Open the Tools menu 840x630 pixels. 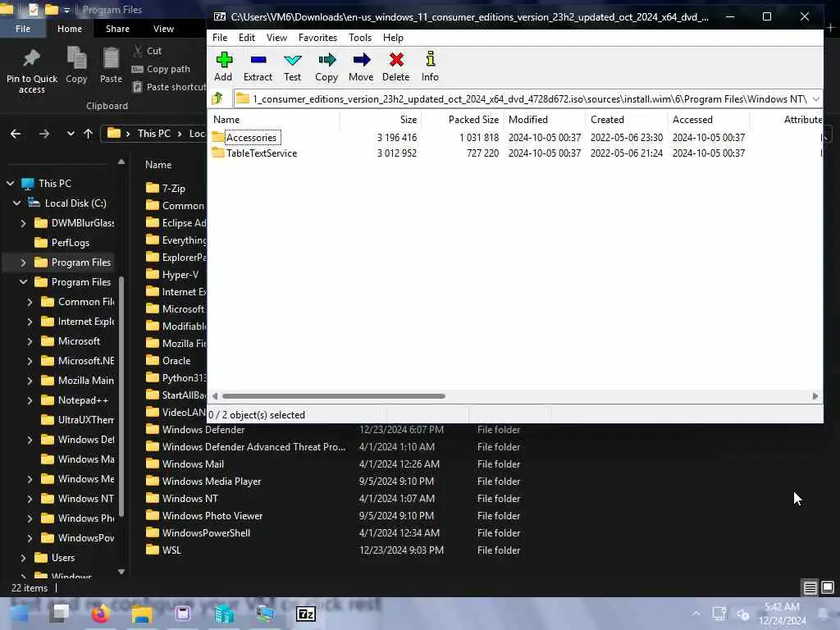pos(360,38)
